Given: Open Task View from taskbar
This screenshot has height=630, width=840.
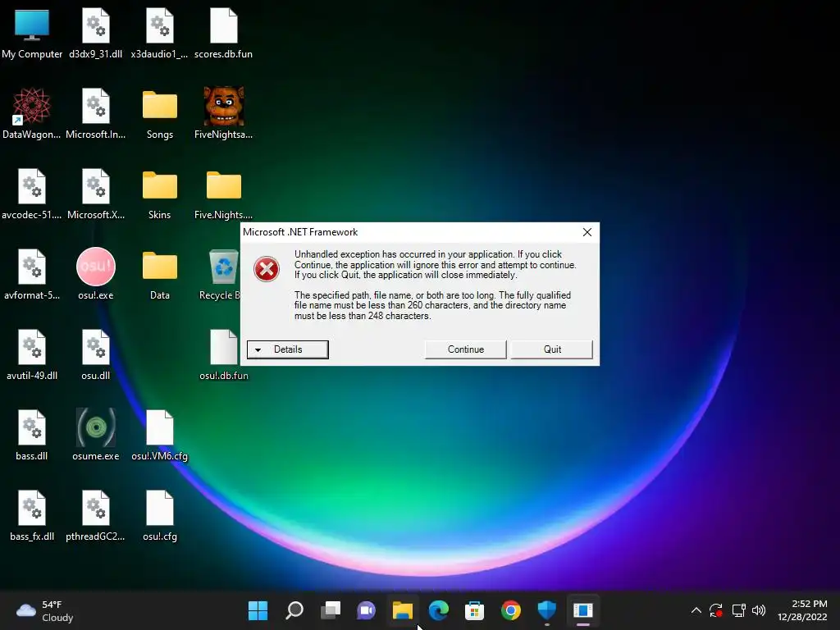Looking at the screenshot, I should (x=331, y=610).
